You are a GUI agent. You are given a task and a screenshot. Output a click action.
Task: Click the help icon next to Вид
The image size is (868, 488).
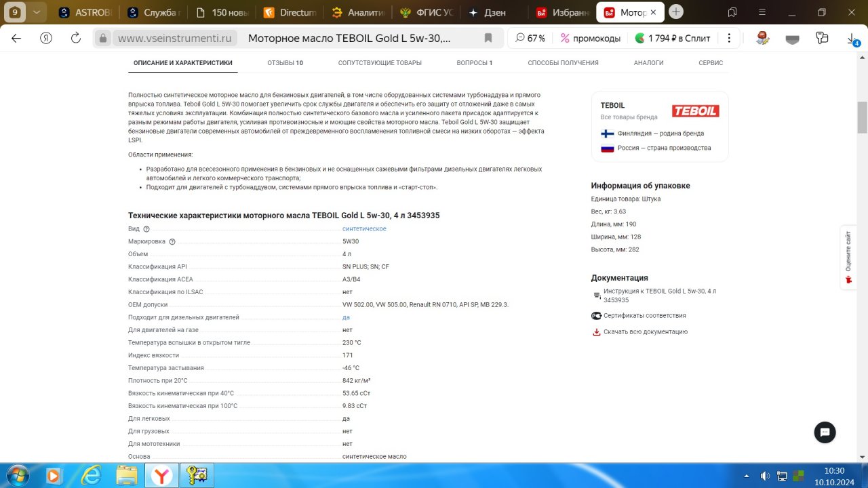coord(146,229)
